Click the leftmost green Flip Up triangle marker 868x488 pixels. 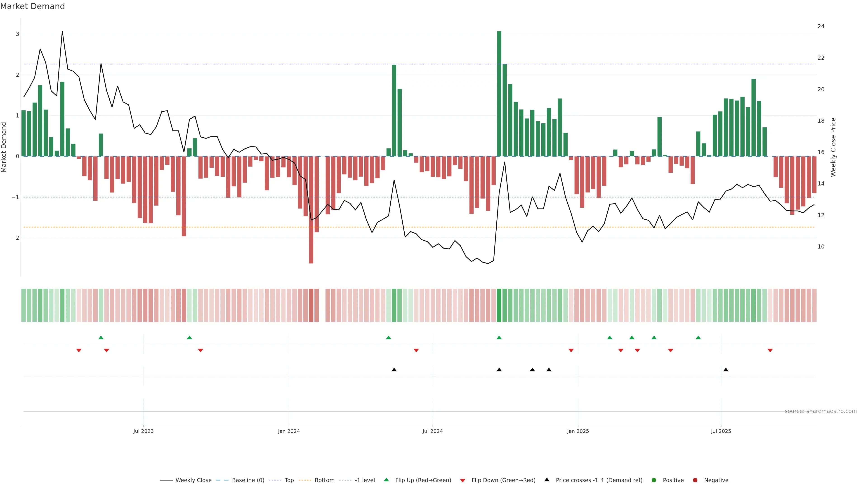pos(101,338)
